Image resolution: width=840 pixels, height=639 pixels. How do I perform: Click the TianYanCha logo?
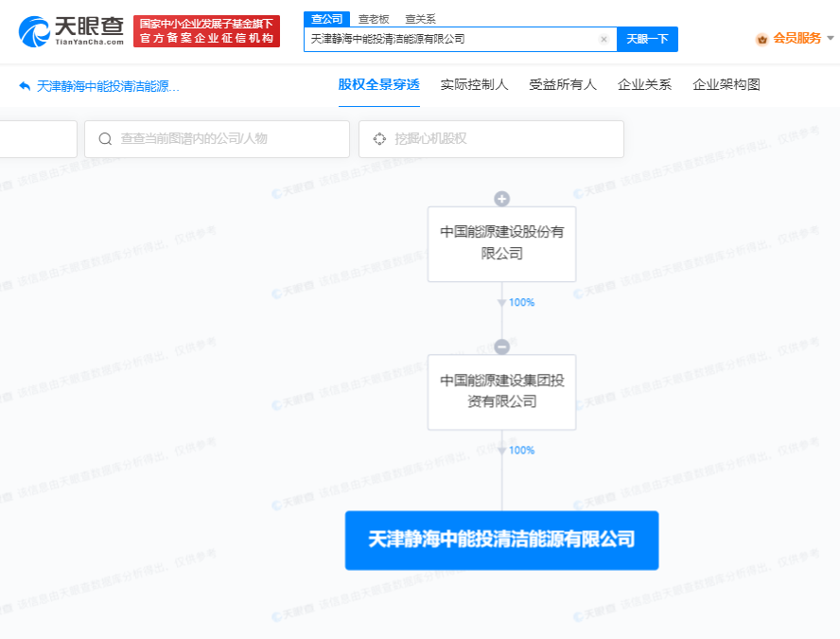(x=71, y=31)
